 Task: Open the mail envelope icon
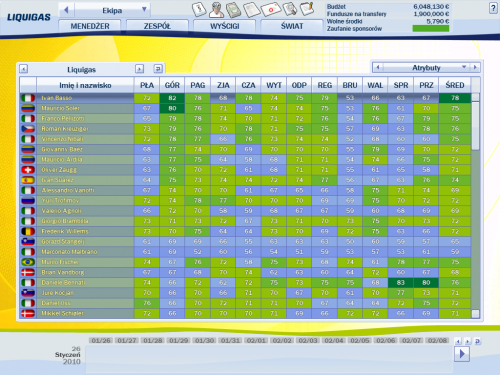(271, 10)
